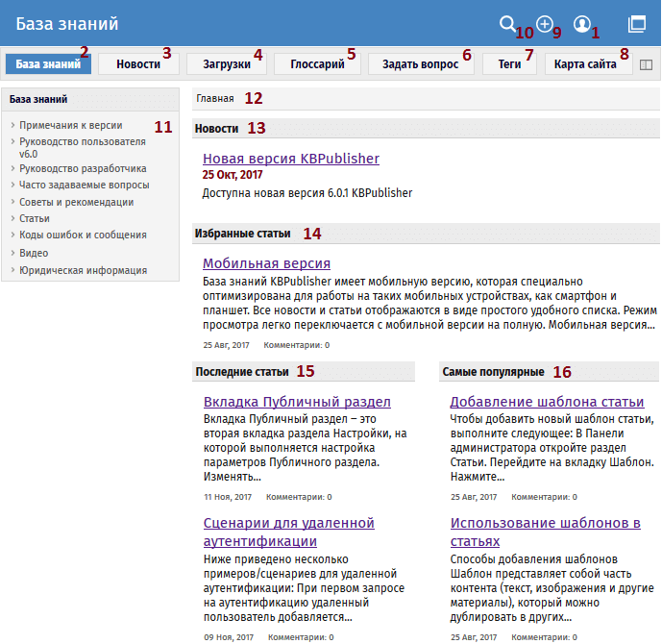Click the windows panel icon in header
Screen dimensions: 662x644
coord(637,24)
